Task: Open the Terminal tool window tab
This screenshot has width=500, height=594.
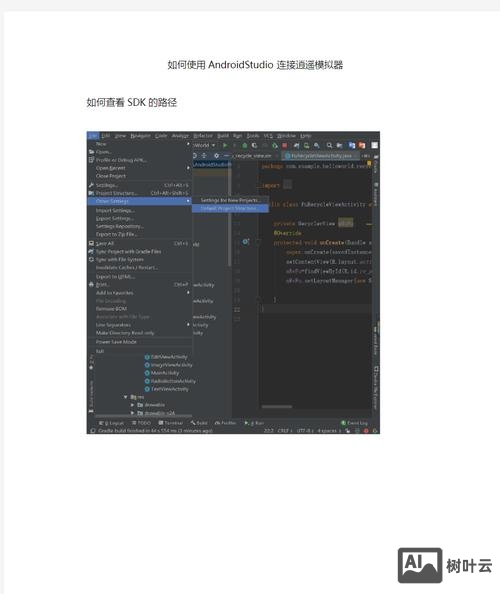Action: [170, 423]
